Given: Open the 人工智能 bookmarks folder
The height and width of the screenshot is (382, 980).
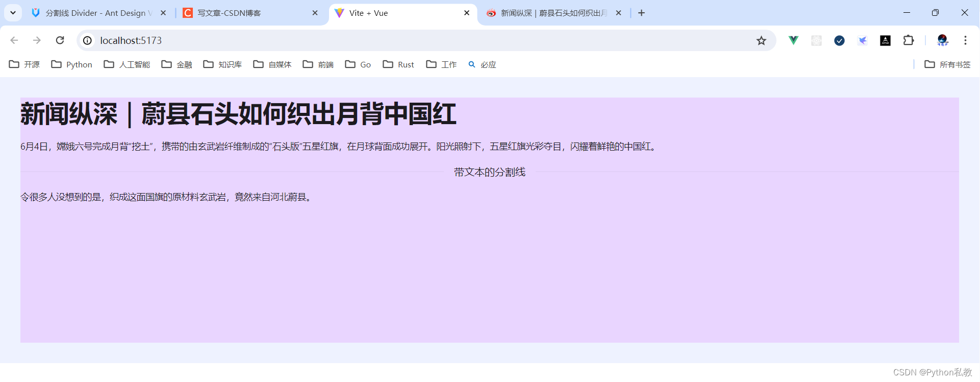Looking at the screenshot, I should tap(127, 64).
